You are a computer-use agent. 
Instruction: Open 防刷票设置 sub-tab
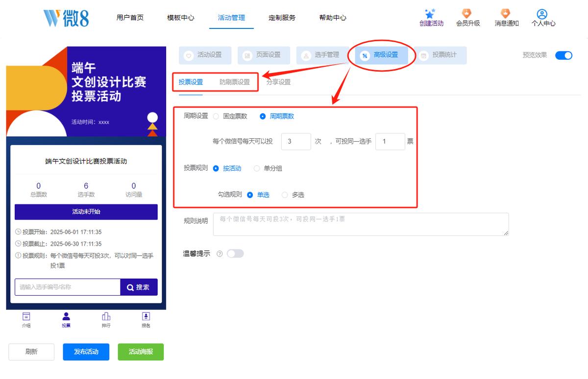tap(235, 82)
